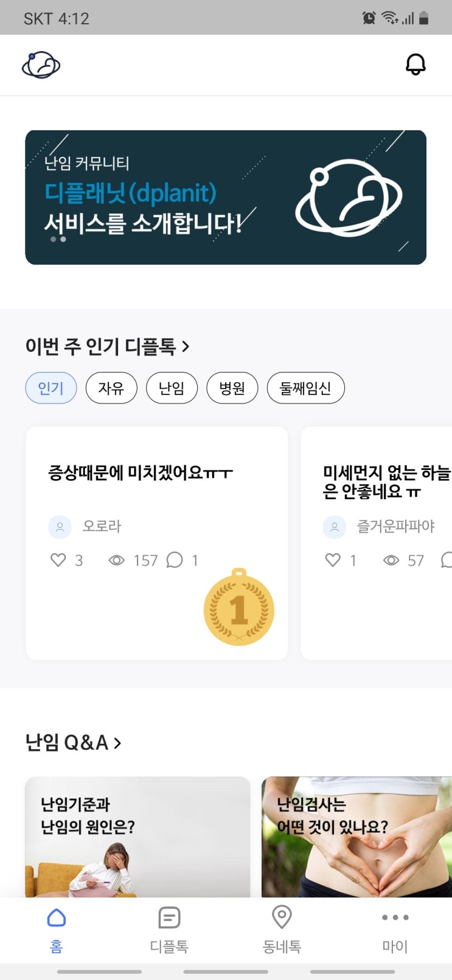Open notifications with the bell icon
This screenshot has height=980, width=452.
pos(415,65)
